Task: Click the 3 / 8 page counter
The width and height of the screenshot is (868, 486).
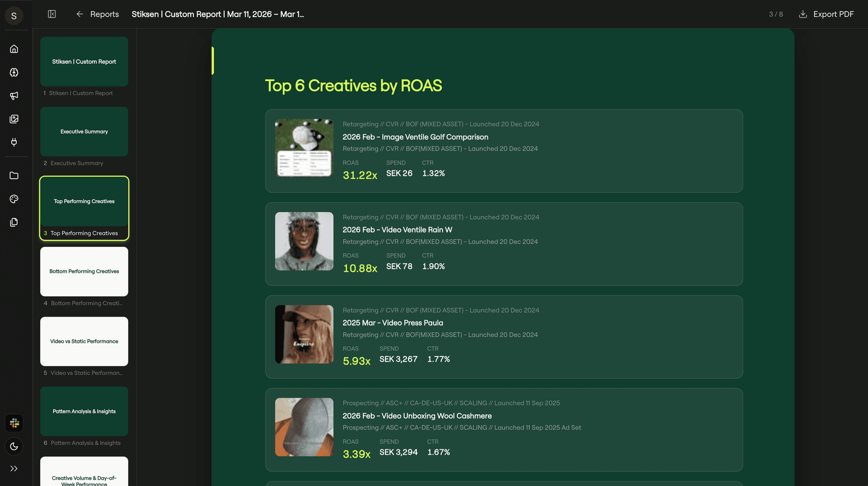Action: (x=776, y=14)
